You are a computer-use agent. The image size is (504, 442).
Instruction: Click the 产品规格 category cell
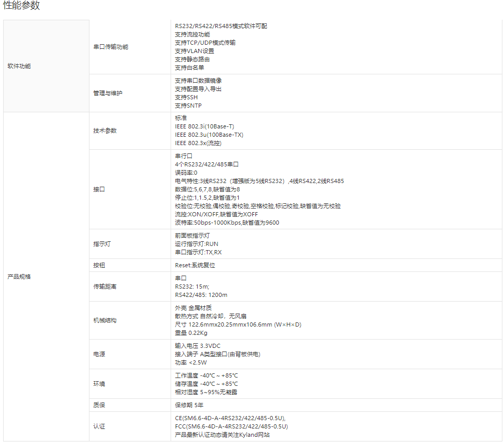(19, 277)
